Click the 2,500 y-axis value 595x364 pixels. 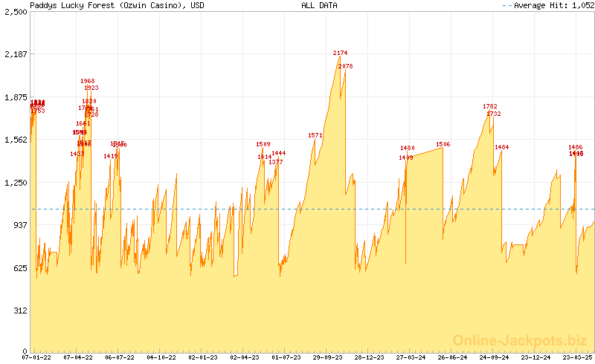click(15, 12)
